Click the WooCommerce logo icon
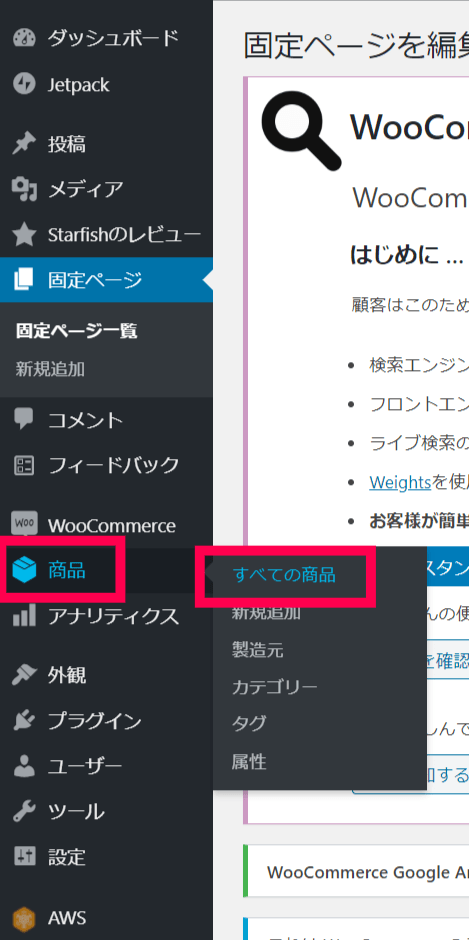The image size is (469, 940). [x=24, y=525]
